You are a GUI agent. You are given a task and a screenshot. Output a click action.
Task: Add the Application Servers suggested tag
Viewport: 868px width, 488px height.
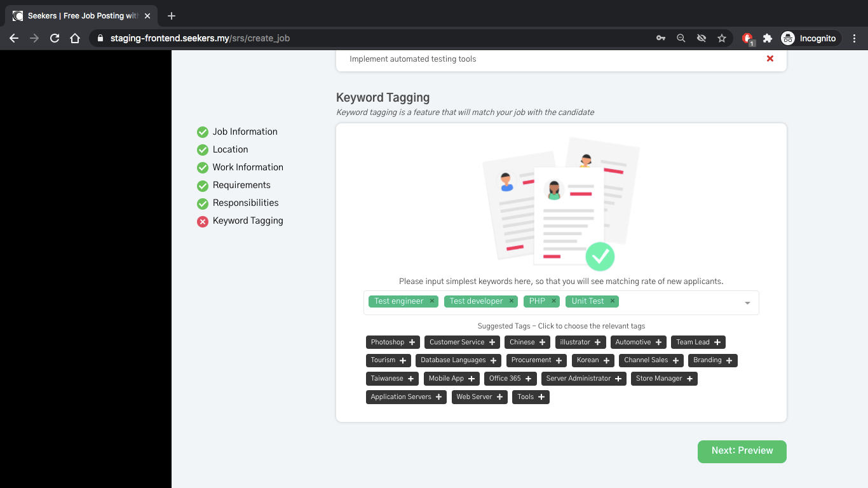click(x=406, y=397)
